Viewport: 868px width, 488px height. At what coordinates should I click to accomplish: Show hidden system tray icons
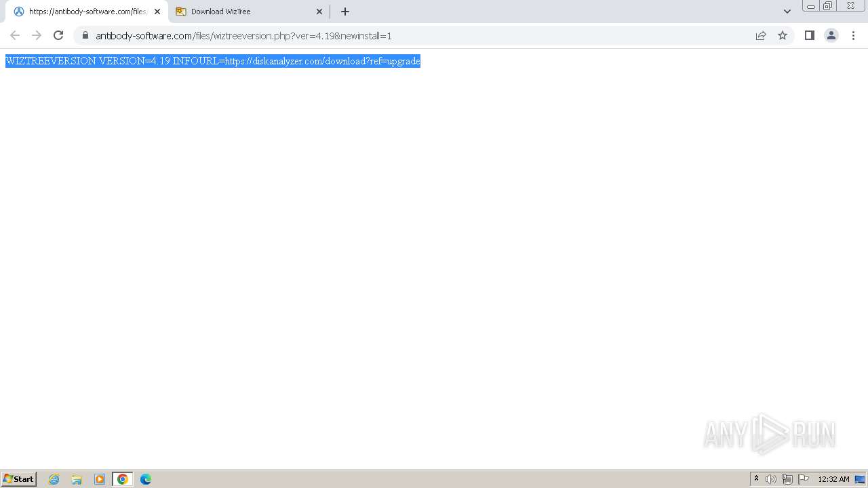click(757, 479)
